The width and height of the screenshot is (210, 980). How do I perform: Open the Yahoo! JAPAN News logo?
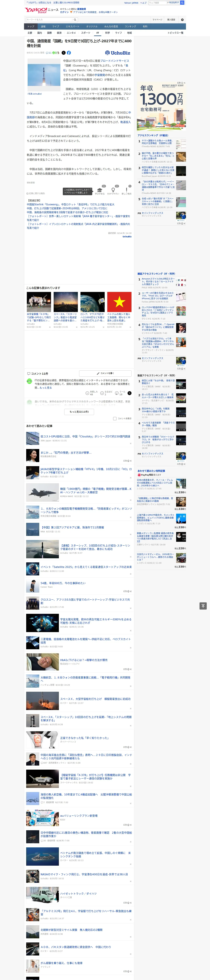click(x=42, y=10)
